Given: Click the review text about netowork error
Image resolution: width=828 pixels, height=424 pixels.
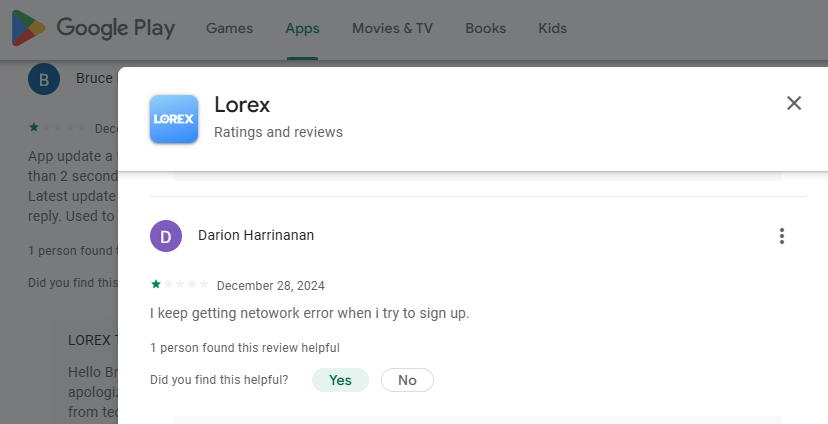Looking at the screenshot, I should (309, 313).
